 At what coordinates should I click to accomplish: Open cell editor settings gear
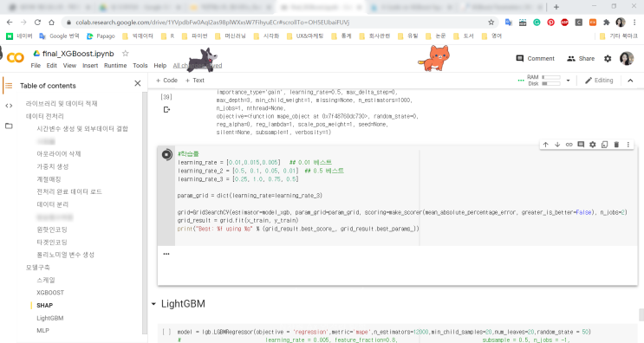tap(592, 145)
